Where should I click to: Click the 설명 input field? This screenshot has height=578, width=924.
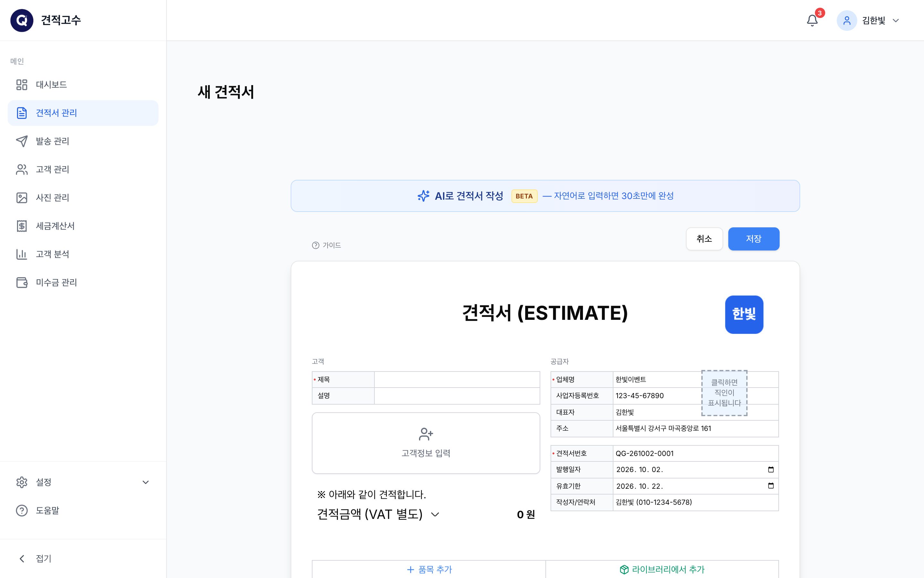[x=457, y=396]
